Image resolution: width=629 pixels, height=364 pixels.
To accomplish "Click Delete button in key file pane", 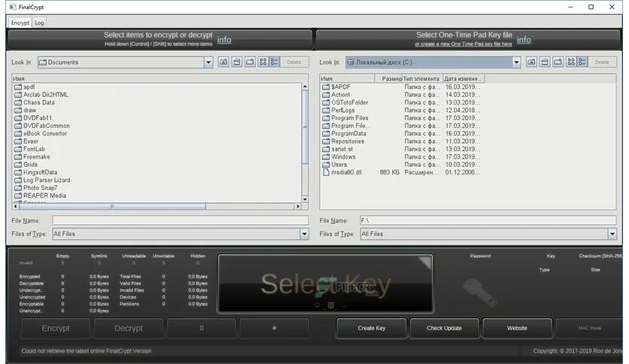I will 602,62.
